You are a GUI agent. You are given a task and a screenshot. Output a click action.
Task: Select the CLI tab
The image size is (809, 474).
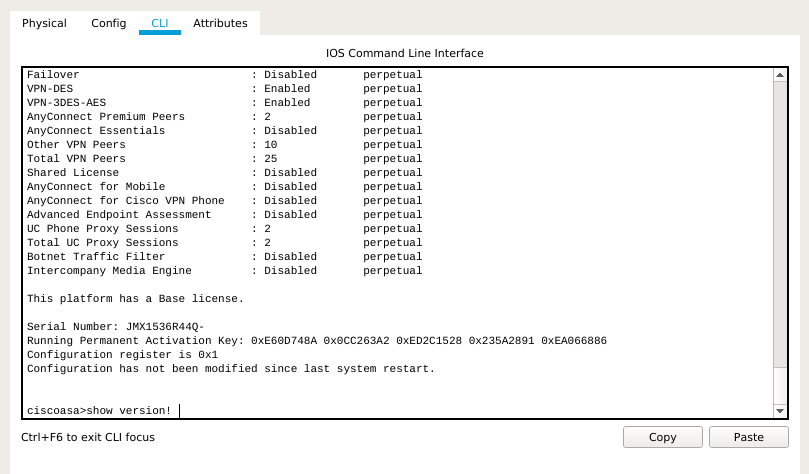(159, 23)
